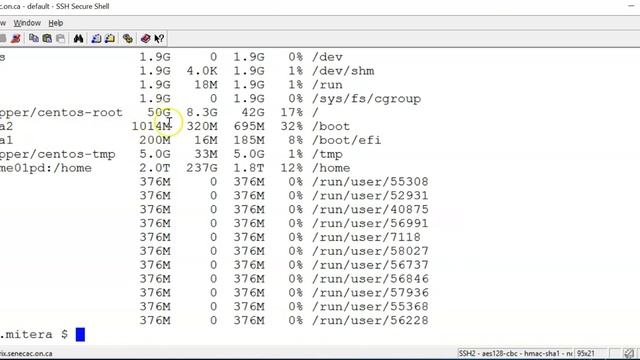Click the /run/user/58027 mount point
Viewport: 640px width, 360px height.
coord(370,251)
